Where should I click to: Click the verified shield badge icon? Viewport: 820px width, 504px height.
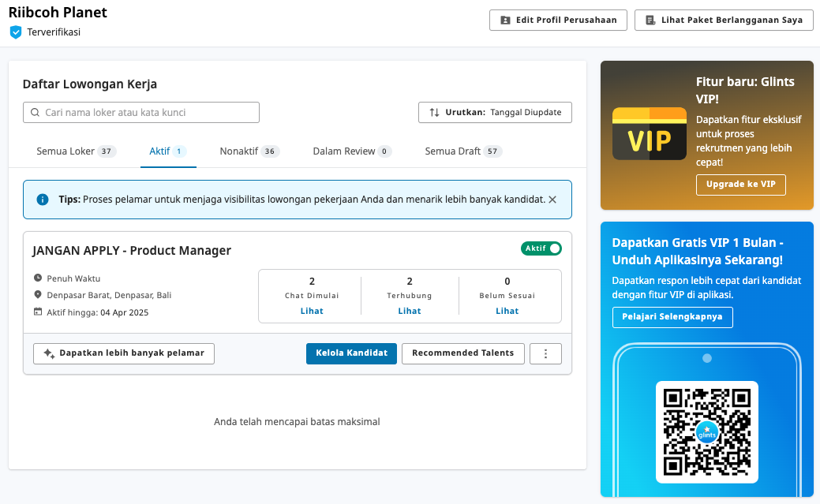pyautogui.click(x=15, y=32)
